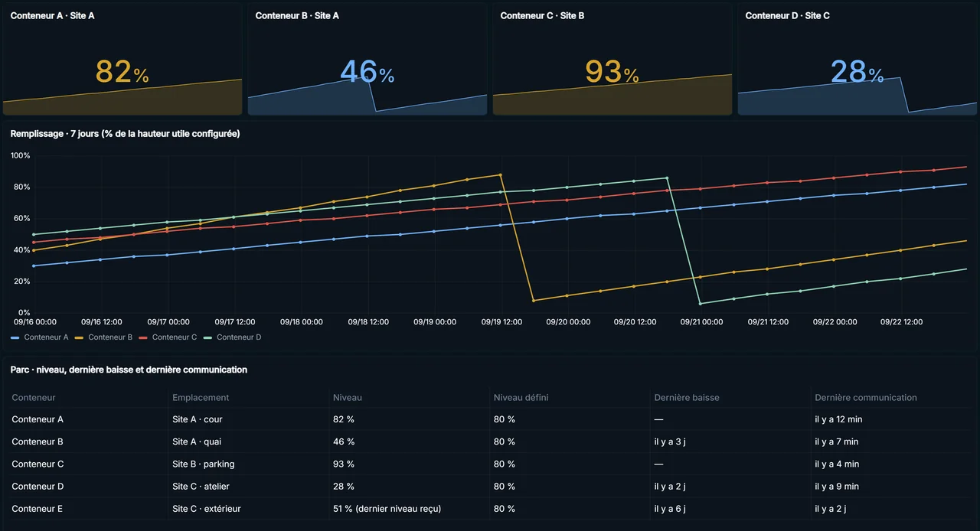Select the Conteneur E table cell
Image resolution: width=980 pixels, height=531 pixels.
click(38, 508)
